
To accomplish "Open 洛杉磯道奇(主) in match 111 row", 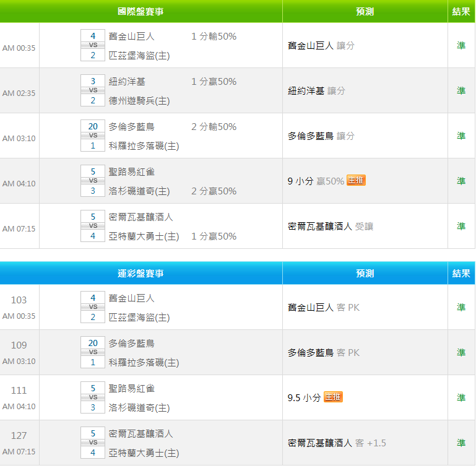I will pos(139,407).
